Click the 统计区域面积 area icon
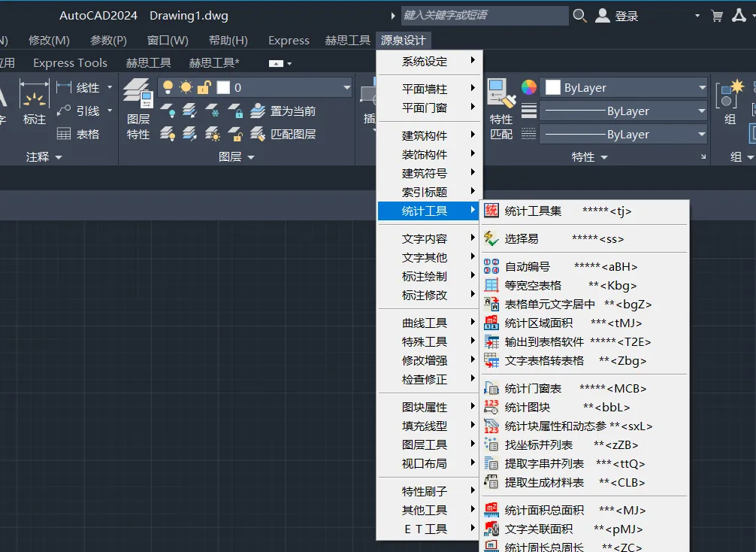This screenshot has width=756, height=552. 491,323
